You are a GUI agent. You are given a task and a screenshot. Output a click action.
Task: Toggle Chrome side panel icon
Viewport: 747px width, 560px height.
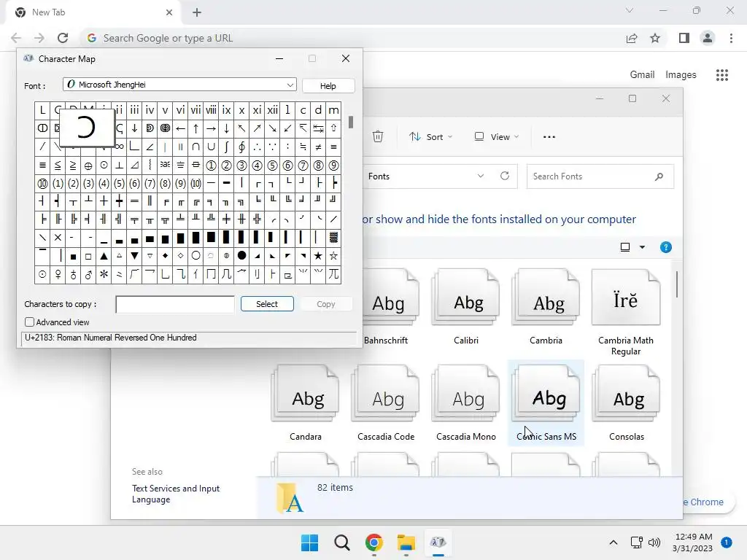coord(684,38)
